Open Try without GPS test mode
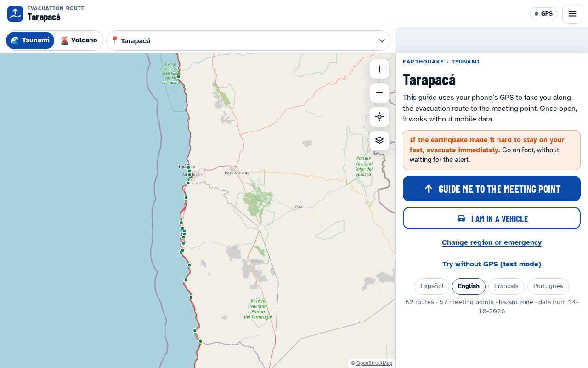Viewport: 588px width, 368px height. pyautogui.click(x=492, y=264)
